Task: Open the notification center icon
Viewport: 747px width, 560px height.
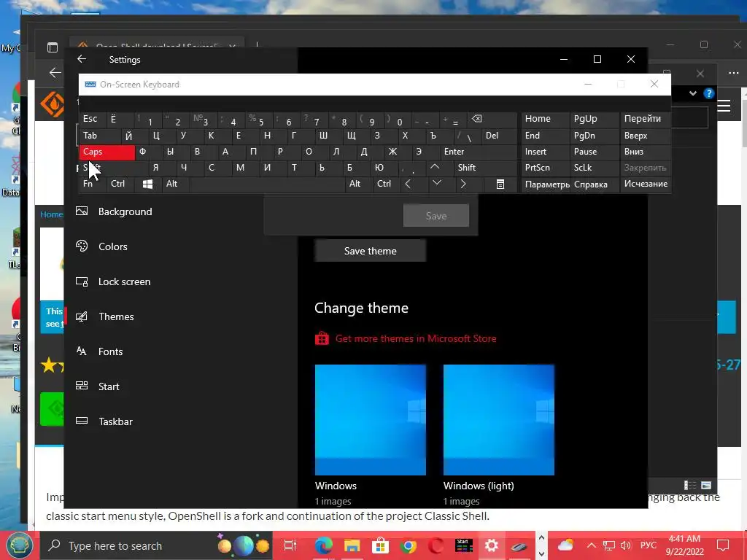Action: [723, 545]
